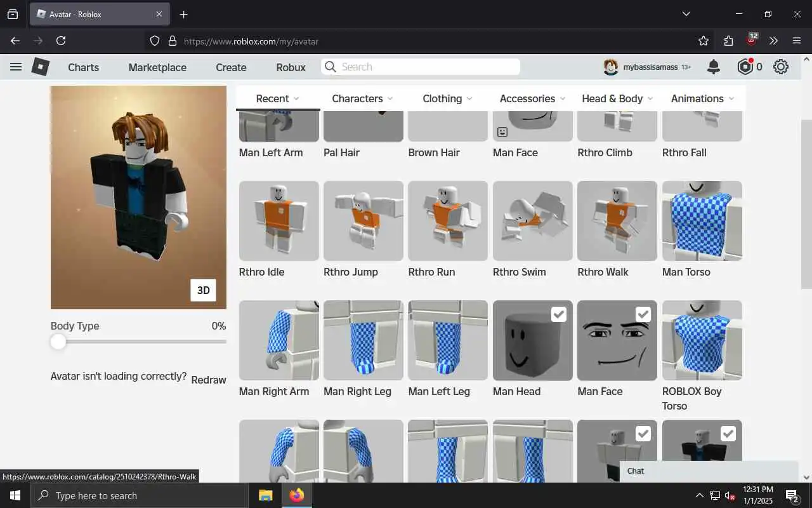This screenshot has width=812, height=508.
Task: Uncheck the equipped black-jacket item in bottom row
Action: (728, 433)
